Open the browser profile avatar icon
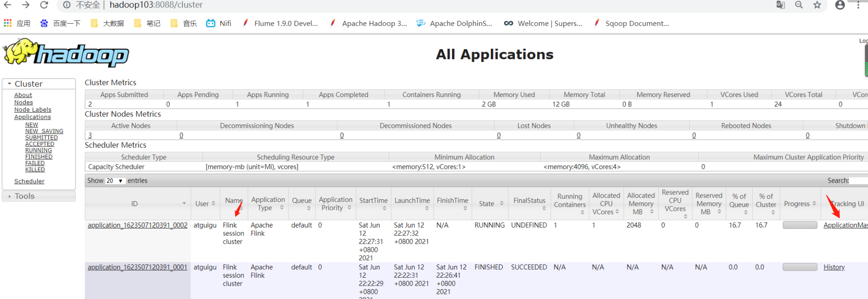The image size is (868, 299). pos(840,5)
